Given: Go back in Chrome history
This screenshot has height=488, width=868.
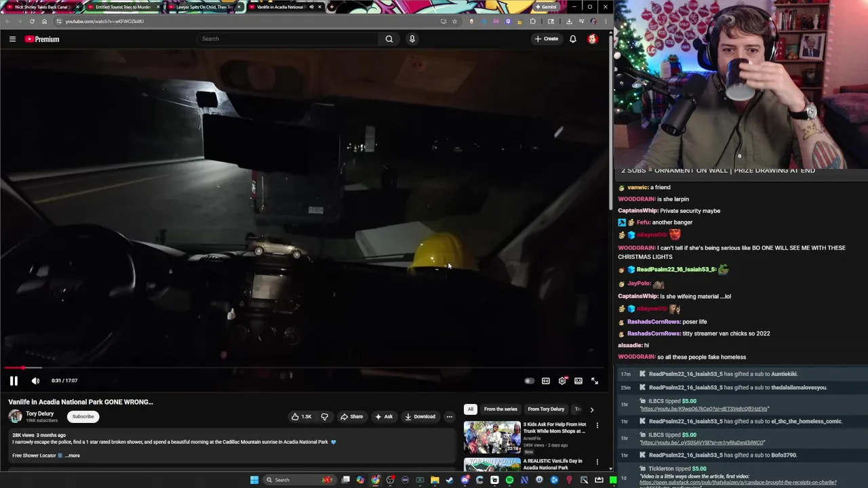Looking at the screenshot, I should [x=7, y=21].
